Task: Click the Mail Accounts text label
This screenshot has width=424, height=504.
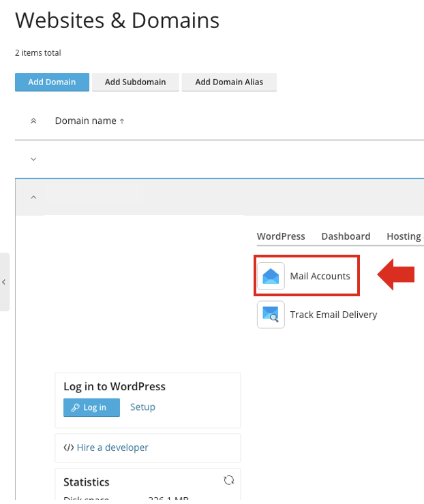Action: pyautogui.click(x=320, y=276)
